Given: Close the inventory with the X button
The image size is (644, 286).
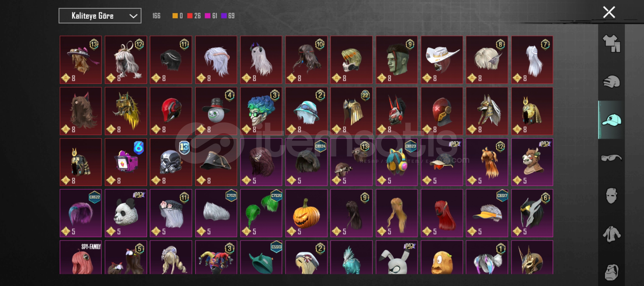Looking at the screenshot, I should pyautogui.click(x=609, y=12).
